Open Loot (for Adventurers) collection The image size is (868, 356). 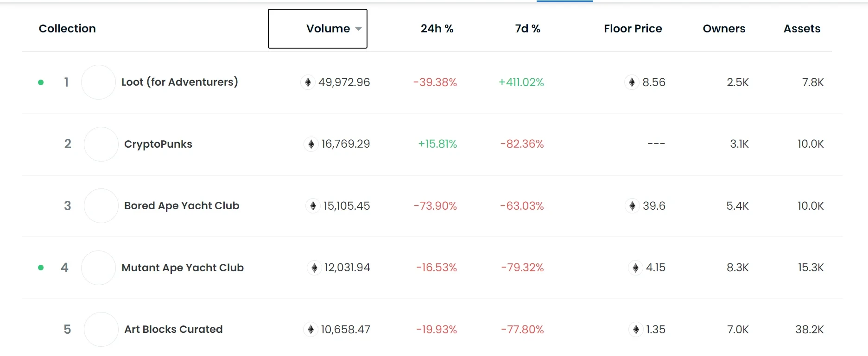(179, 82)
